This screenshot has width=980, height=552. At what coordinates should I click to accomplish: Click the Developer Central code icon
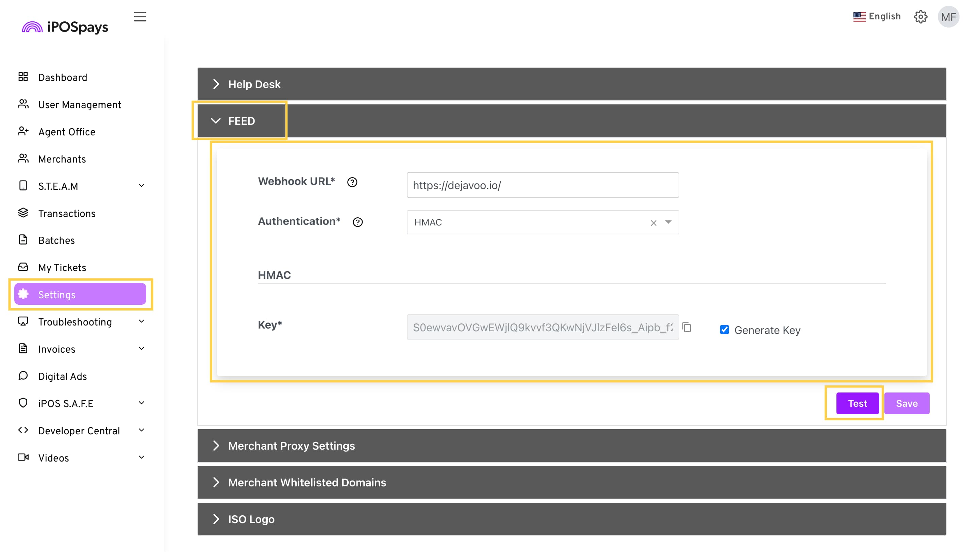click(23, 430)
